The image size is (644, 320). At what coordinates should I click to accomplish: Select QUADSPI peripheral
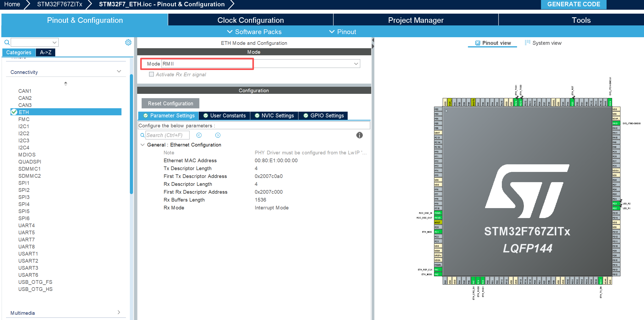click(30, 162)
